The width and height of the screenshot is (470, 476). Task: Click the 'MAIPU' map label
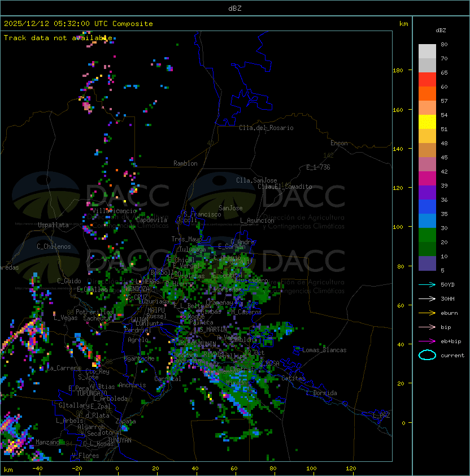(156, 310)
